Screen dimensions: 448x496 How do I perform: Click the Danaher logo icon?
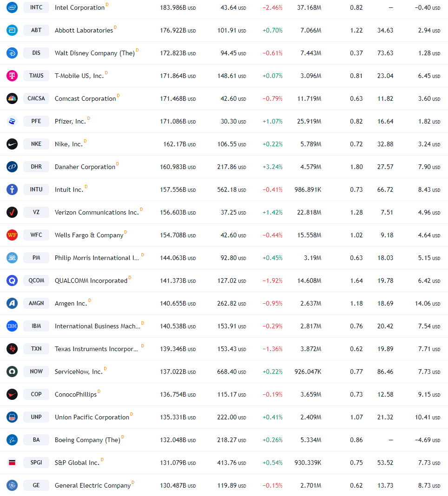12,167
